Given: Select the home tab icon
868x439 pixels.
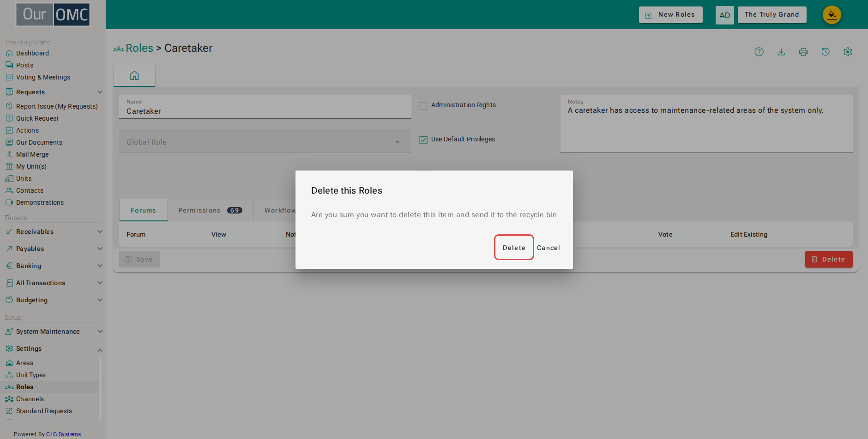Looking at the screenshot, I should pos(134,75).
